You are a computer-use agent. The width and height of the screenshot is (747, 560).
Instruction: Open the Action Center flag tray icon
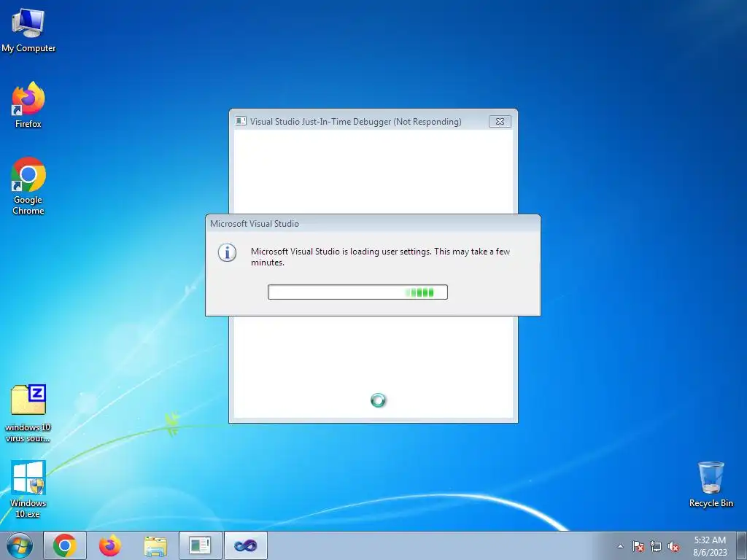(638, 546)
